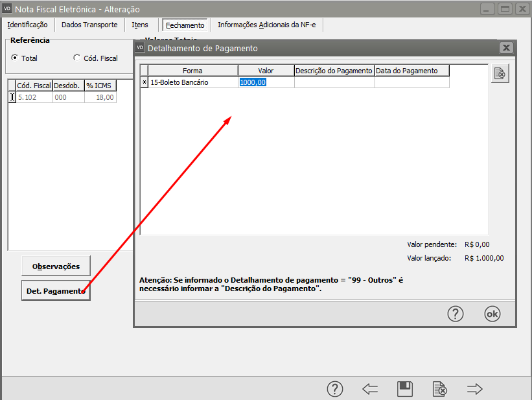Open the Identificação tab

coord(27,25)
